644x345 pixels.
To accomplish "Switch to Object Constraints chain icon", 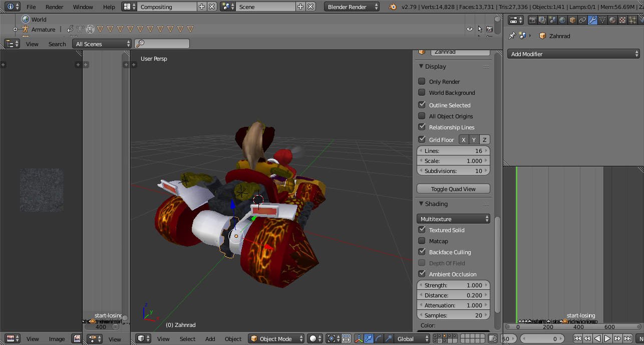I will tap(582, 20).
